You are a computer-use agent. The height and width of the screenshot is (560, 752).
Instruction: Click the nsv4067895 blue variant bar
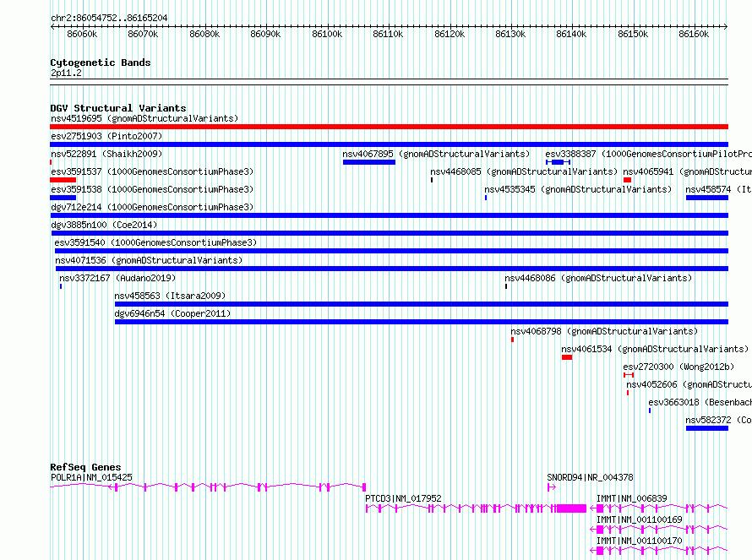[x=369, y=162]
